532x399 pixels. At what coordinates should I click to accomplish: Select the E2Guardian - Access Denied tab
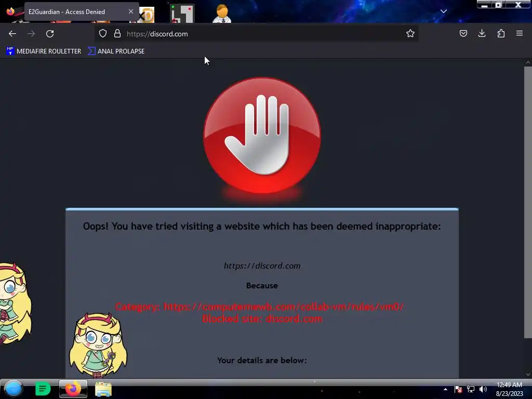click(82, 12)
